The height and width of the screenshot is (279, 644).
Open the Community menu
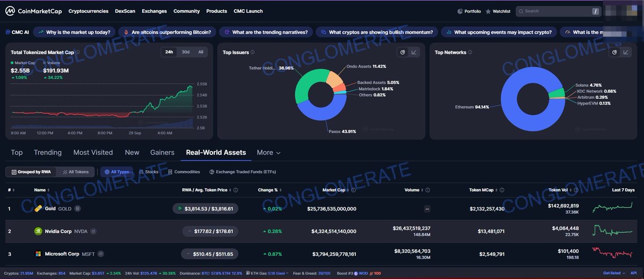pyautogui.click(x=186, y=11)
